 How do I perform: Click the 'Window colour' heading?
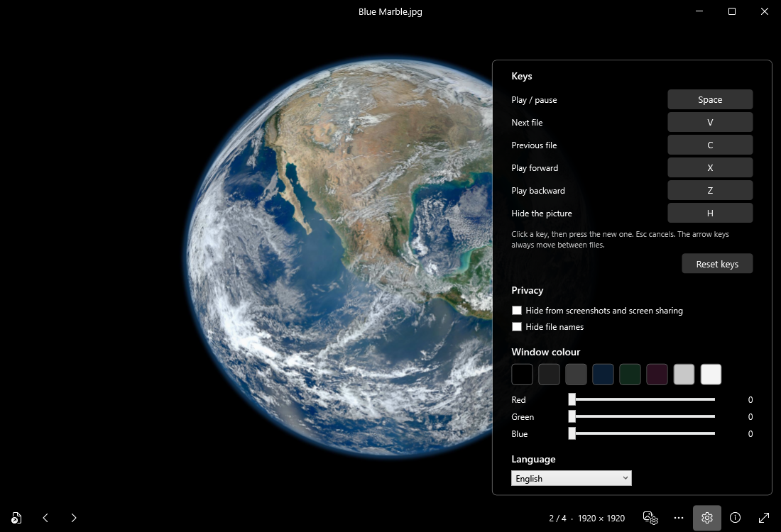545,352
